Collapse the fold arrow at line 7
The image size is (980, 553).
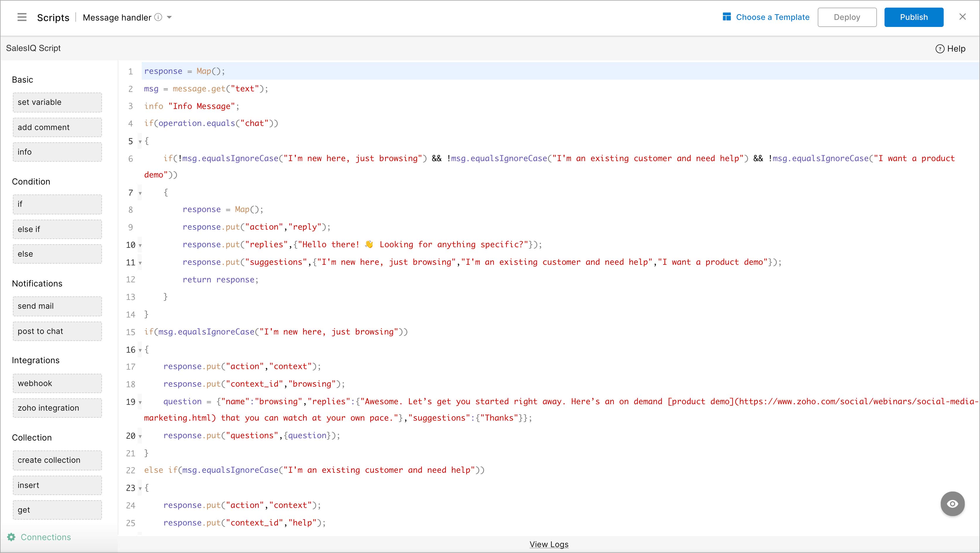[140, 193]
